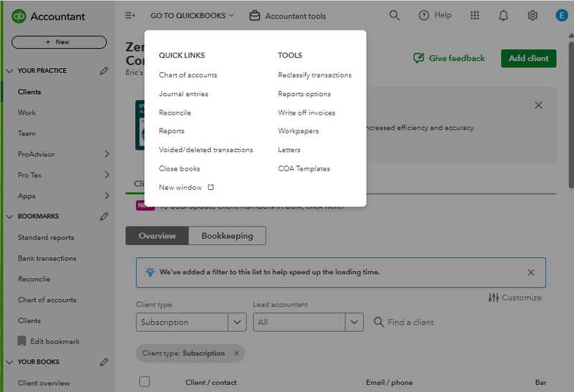
Task: Expand the Apps submenu arrow
Action: click(x=106, y=196)
